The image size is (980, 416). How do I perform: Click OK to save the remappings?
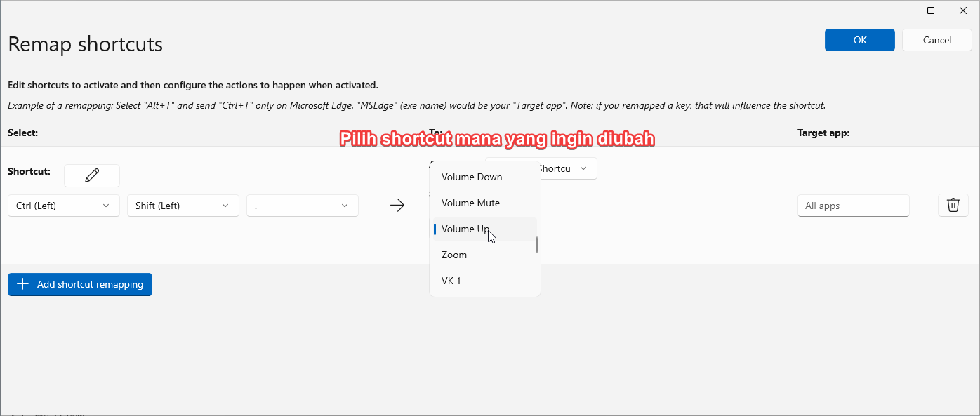(x=859, y=40)
